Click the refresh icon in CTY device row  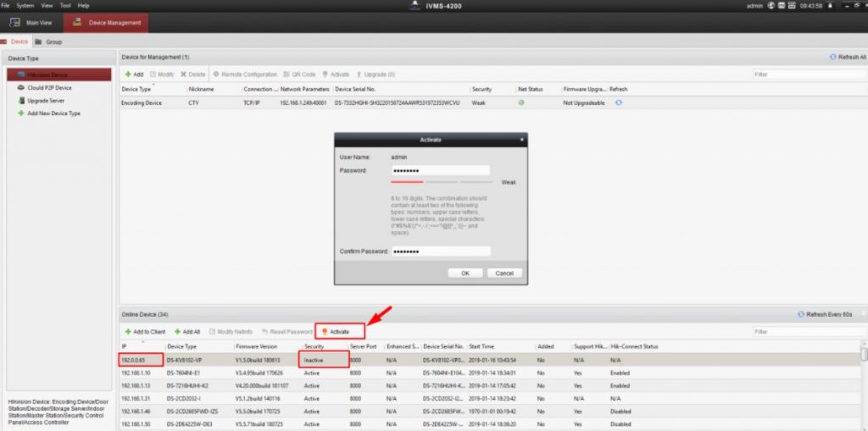tap(618, 102)
